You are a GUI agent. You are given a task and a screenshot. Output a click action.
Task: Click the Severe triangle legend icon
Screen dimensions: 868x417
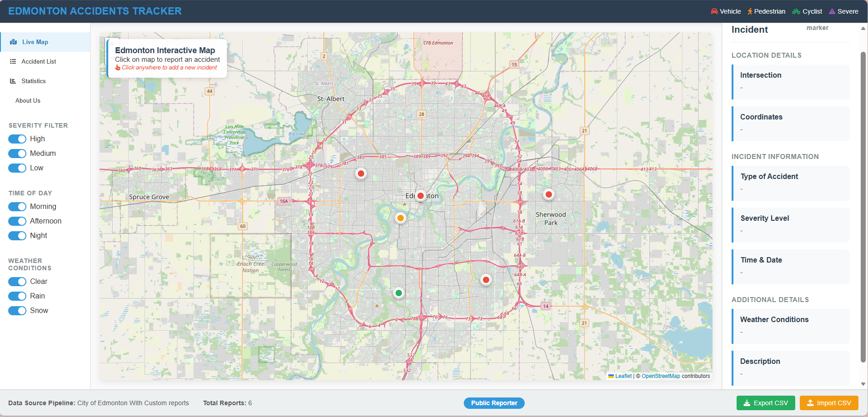pyautogui.click(x=832, y=11)
